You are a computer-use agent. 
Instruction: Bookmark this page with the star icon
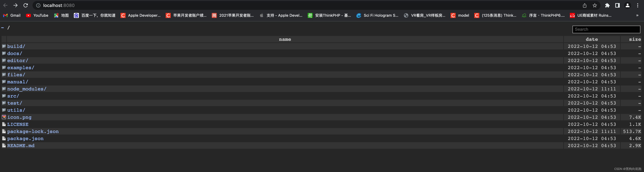(595, 5)
